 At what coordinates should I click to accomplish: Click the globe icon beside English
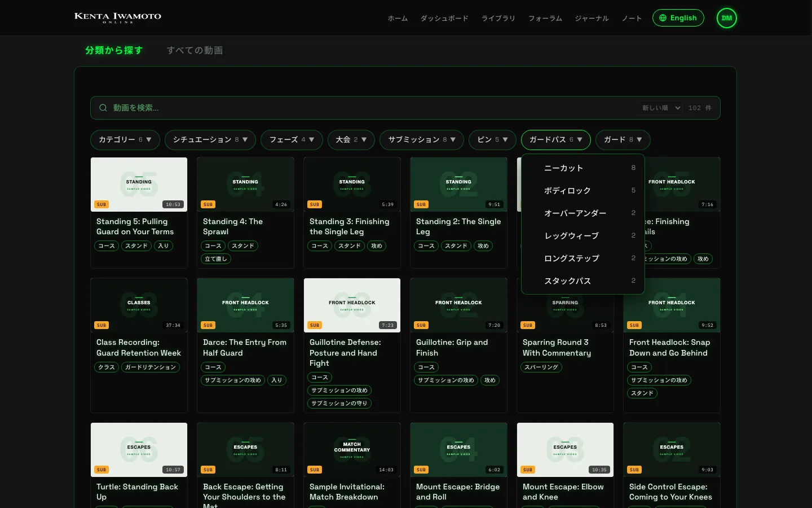point(663,18)
